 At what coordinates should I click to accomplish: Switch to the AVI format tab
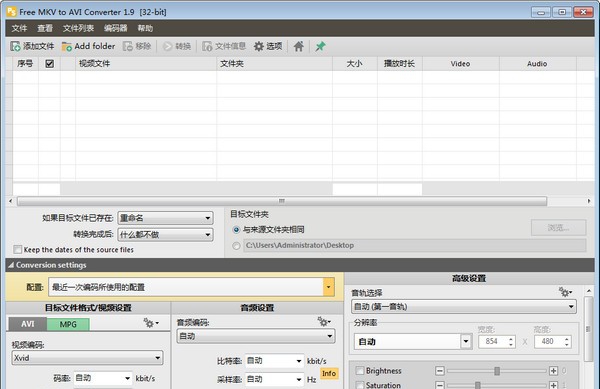pyautogui.click(x=28, y=324)
